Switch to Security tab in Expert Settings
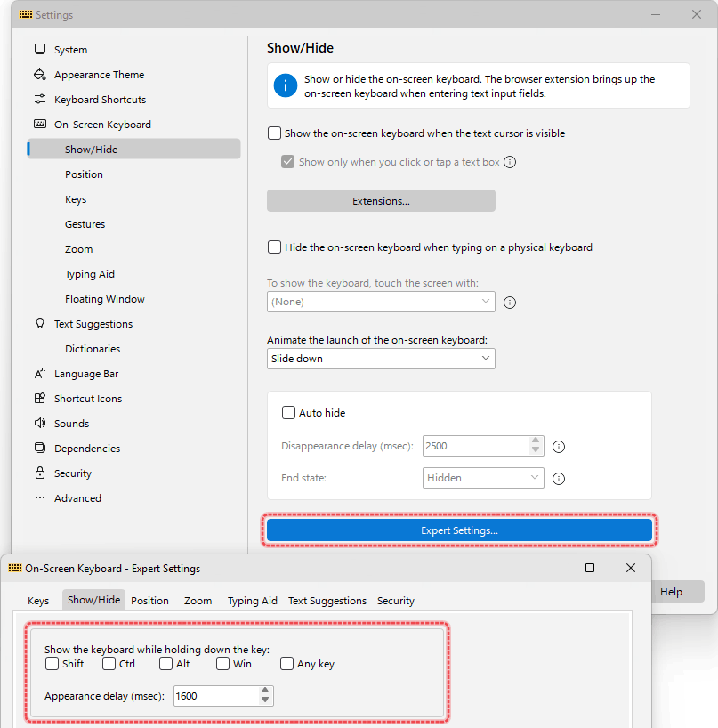The image size is (718, 728). [x=395, y=601]
